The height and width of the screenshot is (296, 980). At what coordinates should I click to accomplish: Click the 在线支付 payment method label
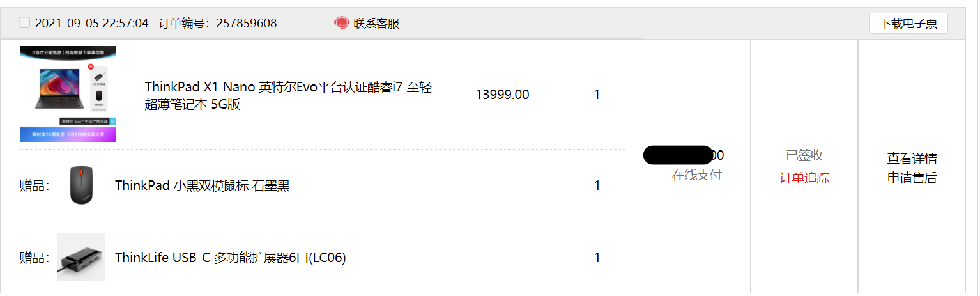click(x=696, y=175)
